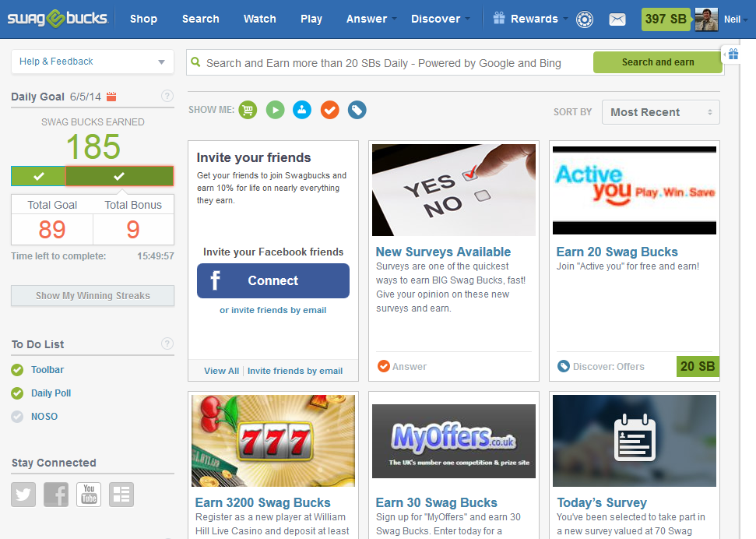Click Today's Survey title
Image resolution: width=756 pixels, height=539 pixels.
[602, 503]
